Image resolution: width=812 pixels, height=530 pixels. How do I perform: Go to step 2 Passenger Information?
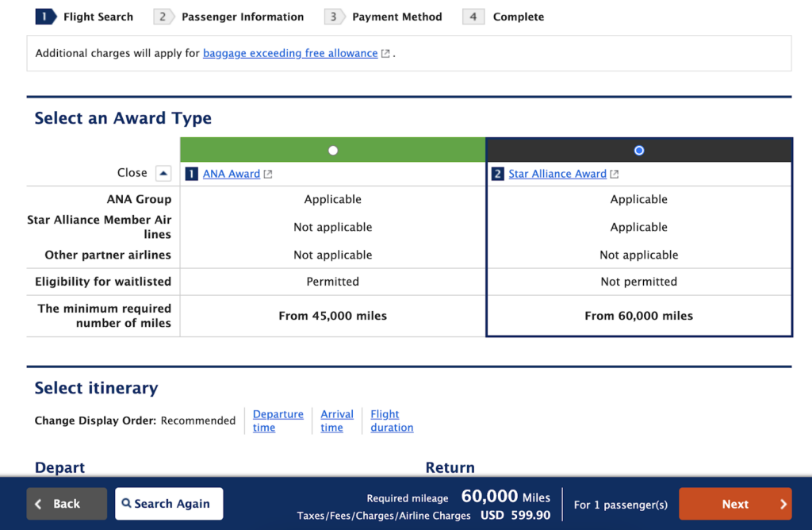(x=229, y=17)
